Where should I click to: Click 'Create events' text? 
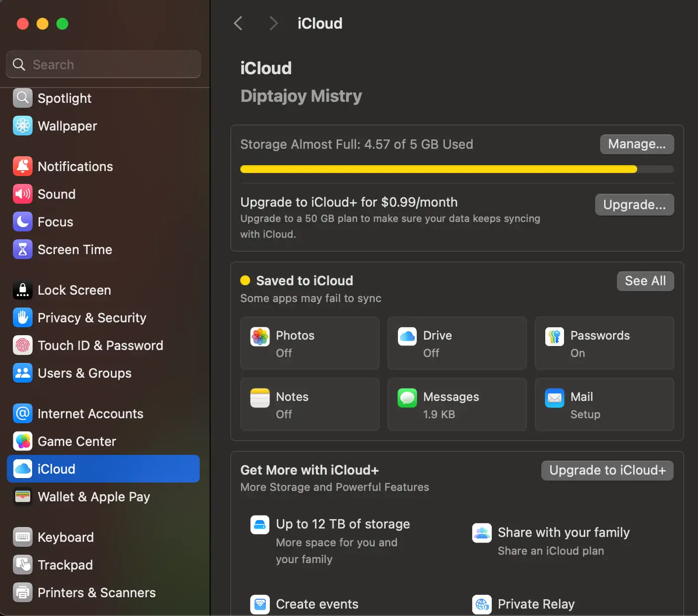(x=317, y=604)
